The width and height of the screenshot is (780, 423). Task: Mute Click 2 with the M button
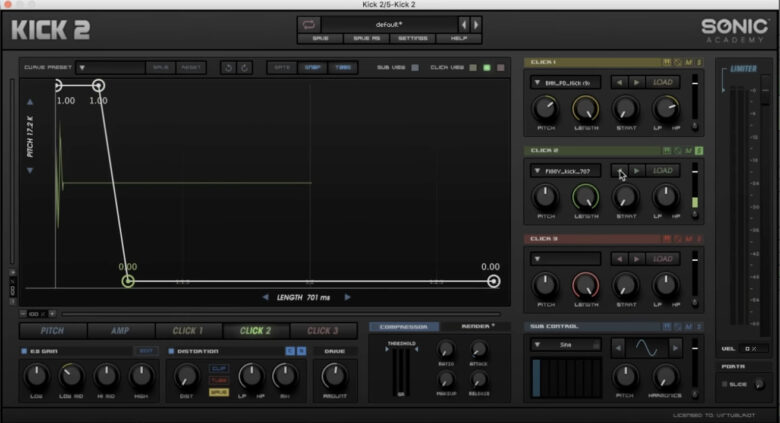[x=688, y=150]
